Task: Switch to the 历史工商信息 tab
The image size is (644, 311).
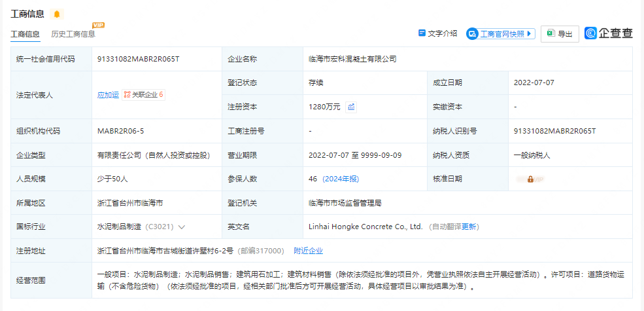Action: coord(73,34)
